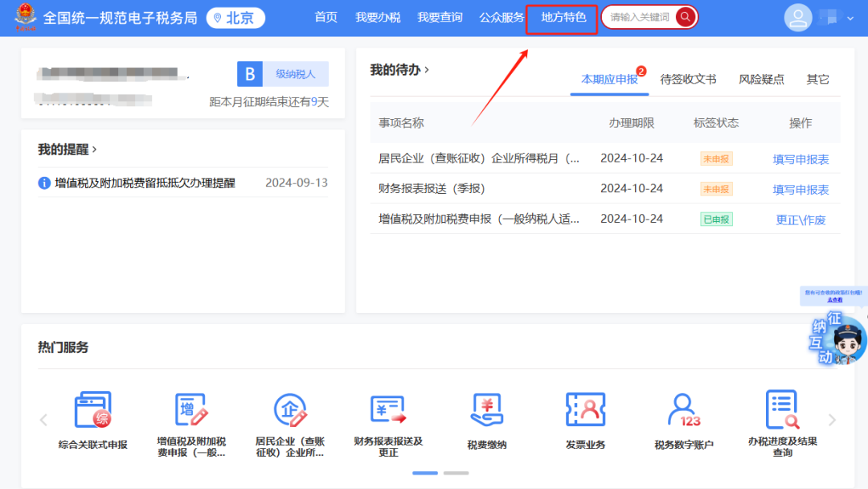Click 填写申报表 for 财务报表报送（季报）
Image resolution: width=868 pixels, height=489 pixels.
800,189
